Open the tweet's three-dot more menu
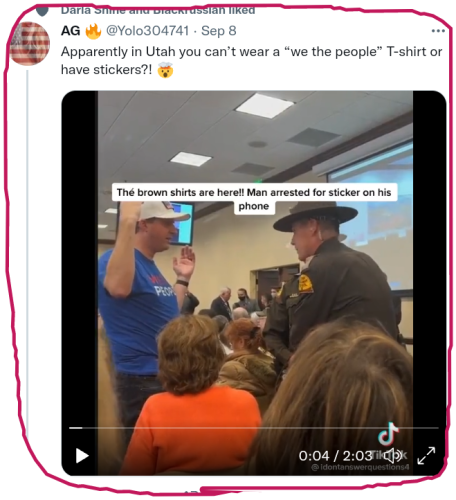Screen dimensions: 456x500 (438, 31)
